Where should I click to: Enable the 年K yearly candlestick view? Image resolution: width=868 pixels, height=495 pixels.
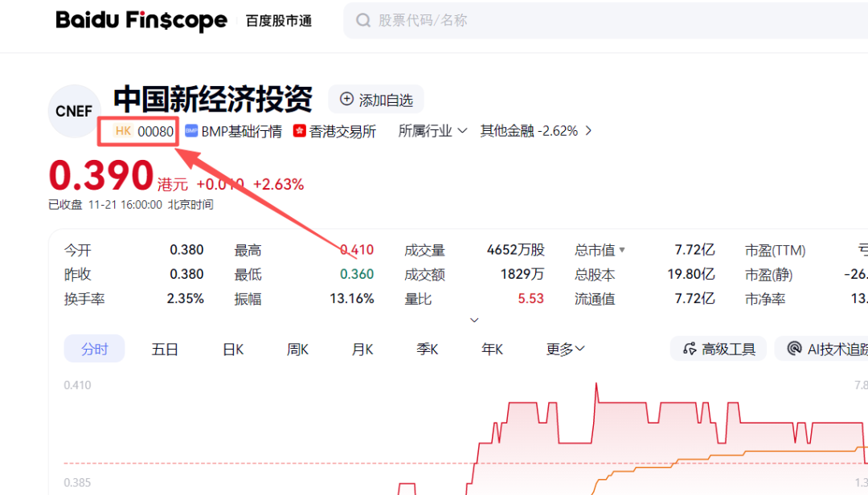click(x=491, y=348)
